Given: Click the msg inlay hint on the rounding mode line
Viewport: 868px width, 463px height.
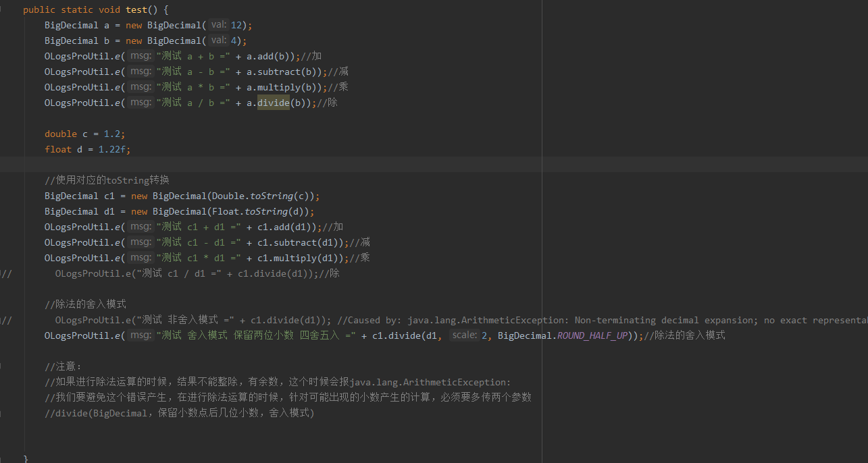Looking at the screenshot, I should [x=140, y=335].
